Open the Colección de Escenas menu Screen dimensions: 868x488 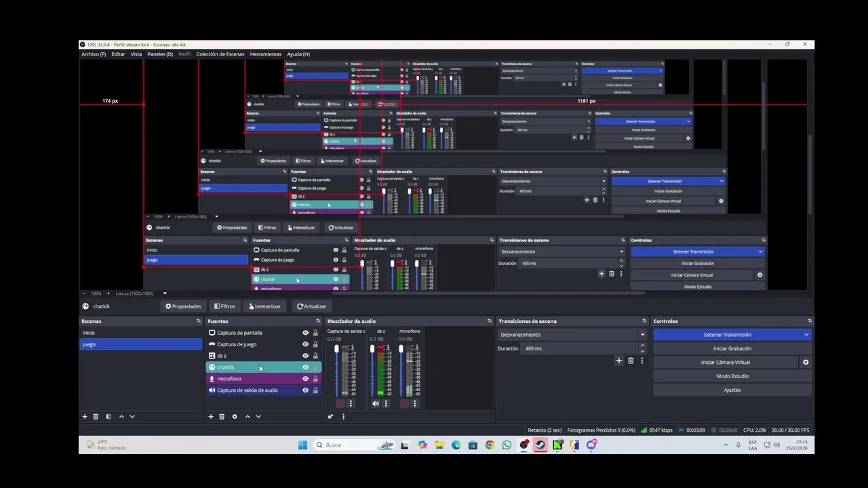[x=220, y=54]
